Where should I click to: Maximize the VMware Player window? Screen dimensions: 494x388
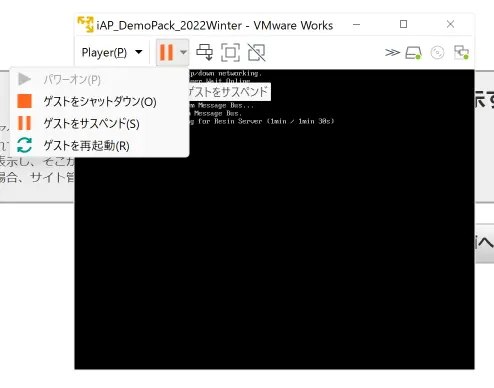point(403,24)
